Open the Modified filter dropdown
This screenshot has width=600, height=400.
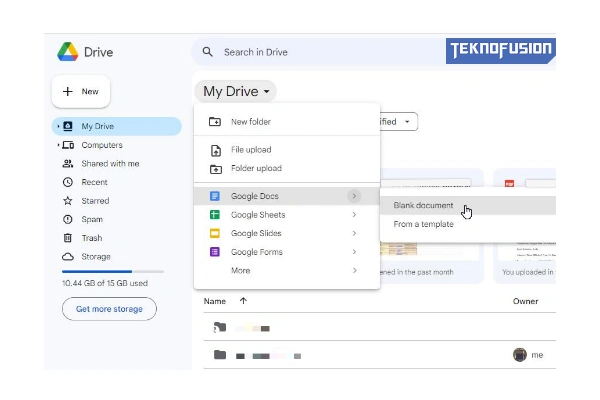pyautogui.click(x=398, y=122)
